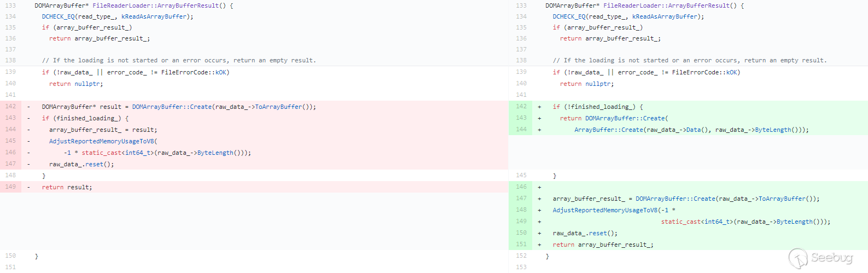Screen dimensions: 868x273
Task: Select added line 'if (!finished_loading_) {'
Action: click(x=598, y=107)
